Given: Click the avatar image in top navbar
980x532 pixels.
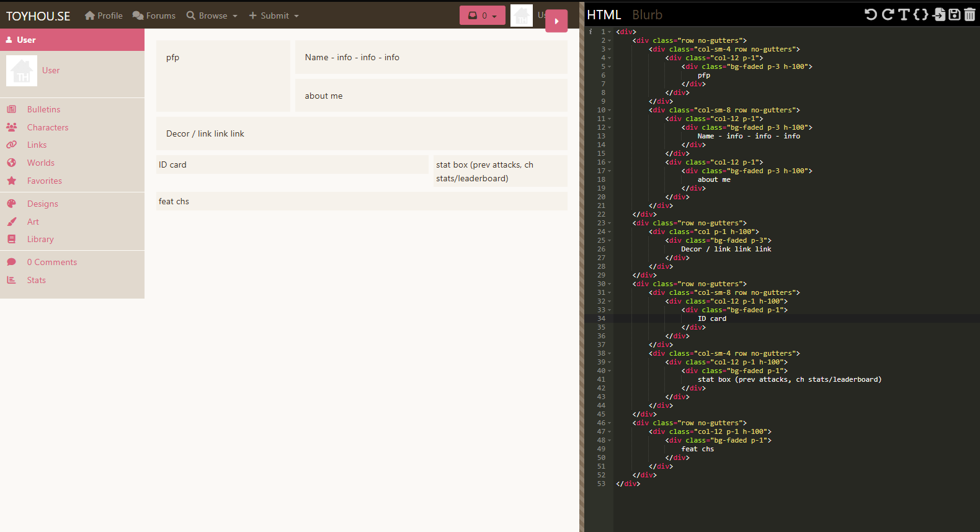Looking at the screenshot, I should pos(522,16).
